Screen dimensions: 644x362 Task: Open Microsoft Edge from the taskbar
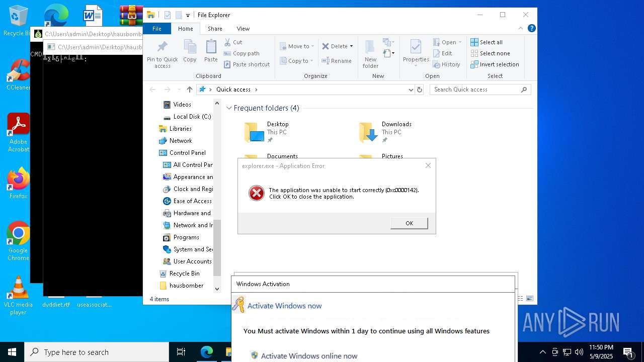point(206,352)
